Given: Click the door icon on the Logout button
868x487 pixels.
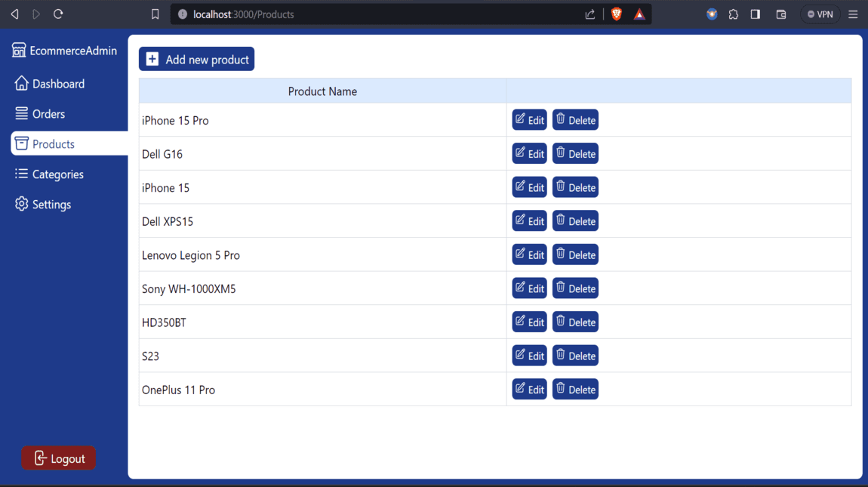Looking at the screenshot, I should tap(39, 458).
